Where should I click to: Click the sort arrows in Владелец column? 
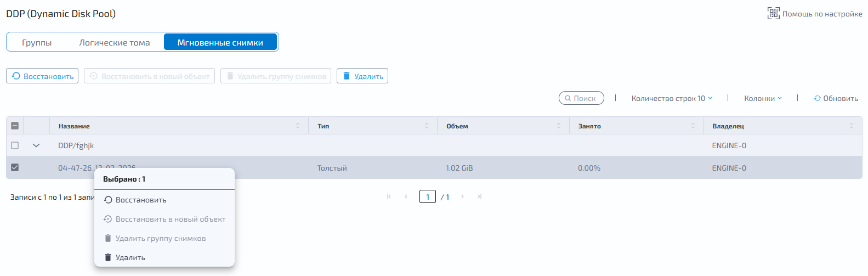point(852,126)
